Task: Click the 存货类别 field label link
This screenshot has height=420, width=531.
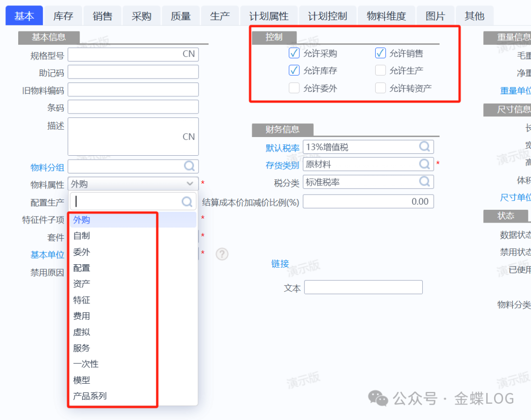Action: pos(282,165)
